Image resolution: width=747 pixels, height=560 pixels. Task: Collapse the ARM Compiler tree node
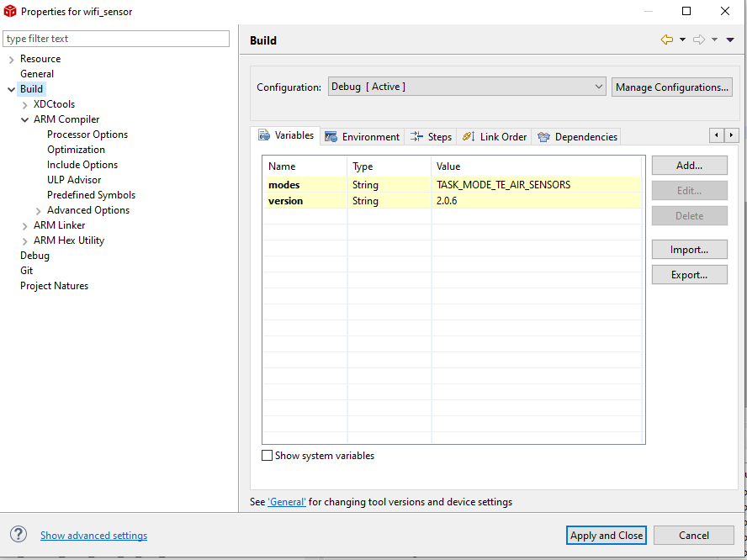(x=25, y=119)
